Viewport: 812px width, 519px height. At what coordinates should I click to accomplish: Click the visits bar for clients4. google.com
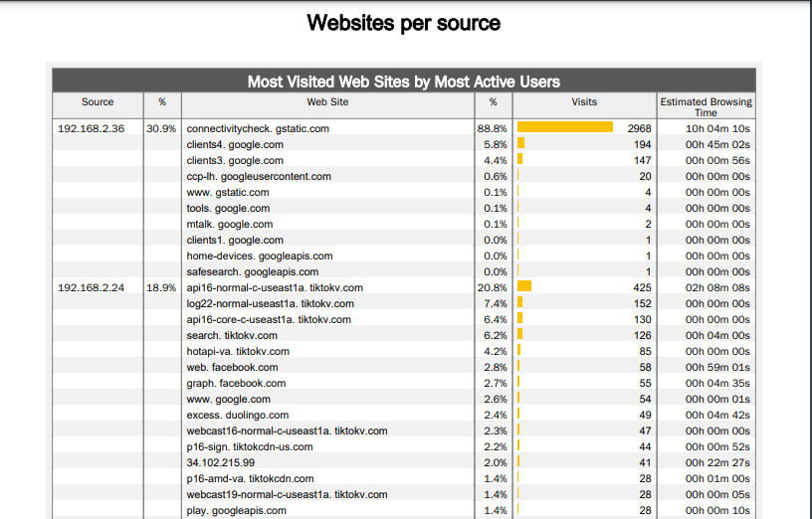click(x=520, y=143)
